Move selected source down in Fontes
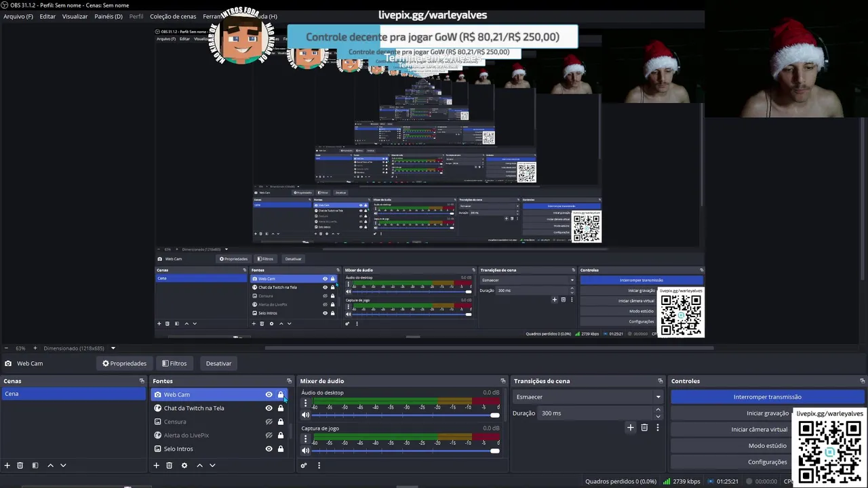Image resolution: width=868 pixels, height=488 pixels. [x=212, y=466]
